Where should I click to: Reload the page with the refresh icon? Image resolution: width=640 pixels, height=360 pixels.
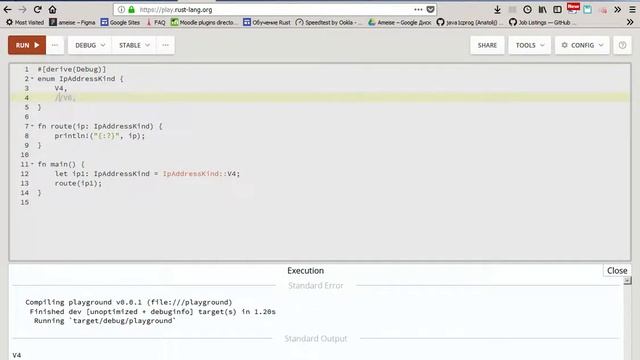click(38, 9)
